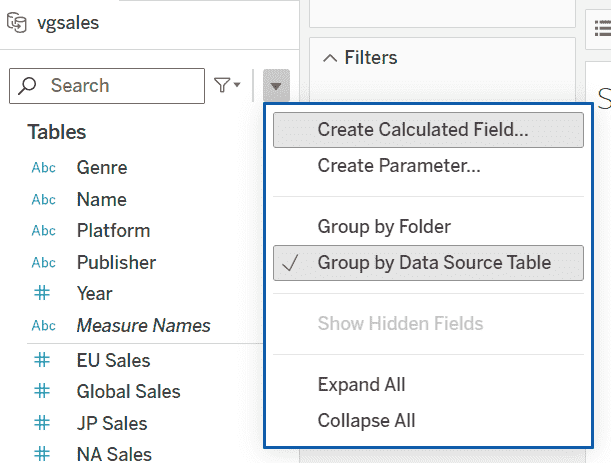The image size is (611, 463).
Task: Choose Expand All from the menu
Action: pos(361,385)
